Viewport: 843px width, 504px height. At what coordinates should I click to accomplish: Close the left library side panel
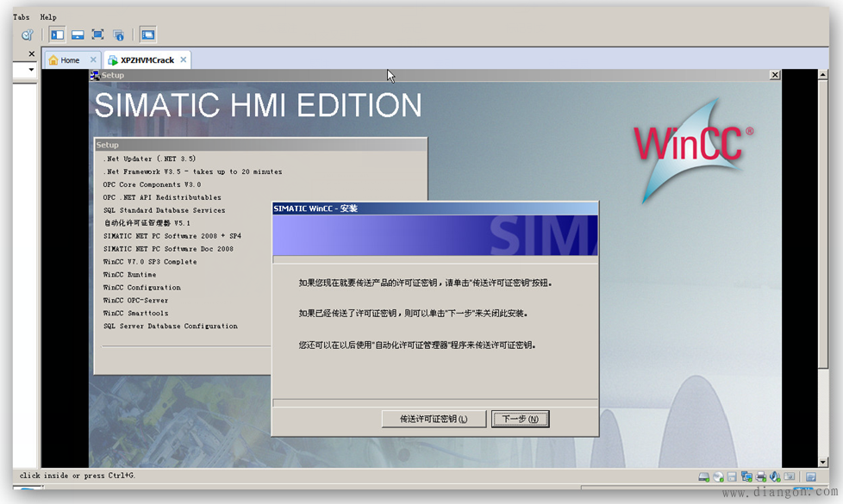(x=31, y=53)
